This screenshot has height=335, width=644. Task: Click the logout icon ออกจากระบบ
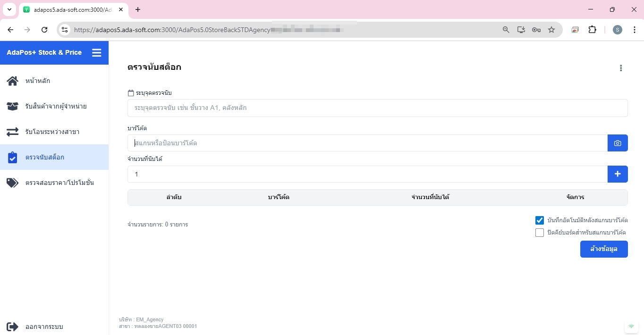click(13, 327)
